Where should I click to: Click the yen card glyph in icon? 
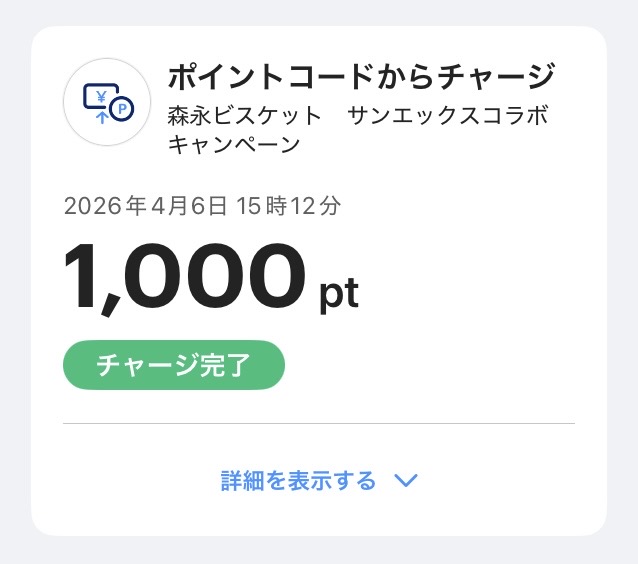pyautogui.click(x=99, y=94)
